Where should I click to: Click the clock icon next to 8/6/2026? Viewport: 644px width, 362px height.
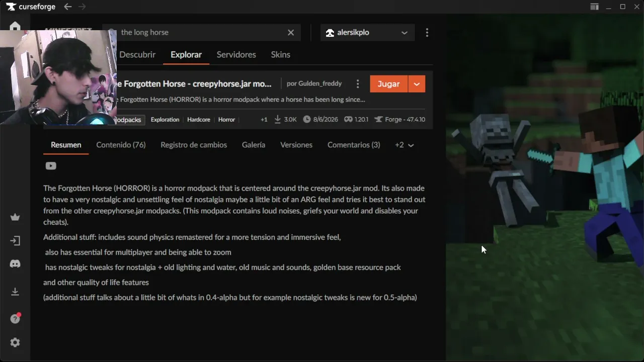point(307,120)
